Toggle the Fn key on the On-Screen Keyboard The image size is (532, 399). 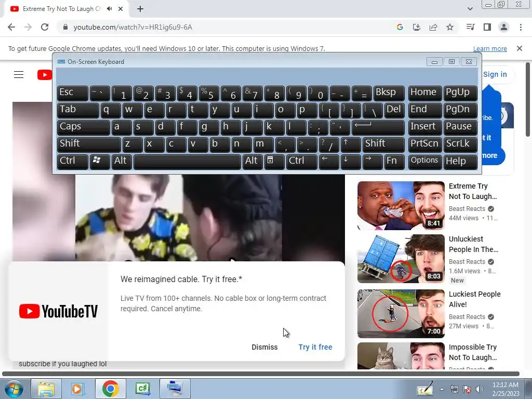(394, 162)
